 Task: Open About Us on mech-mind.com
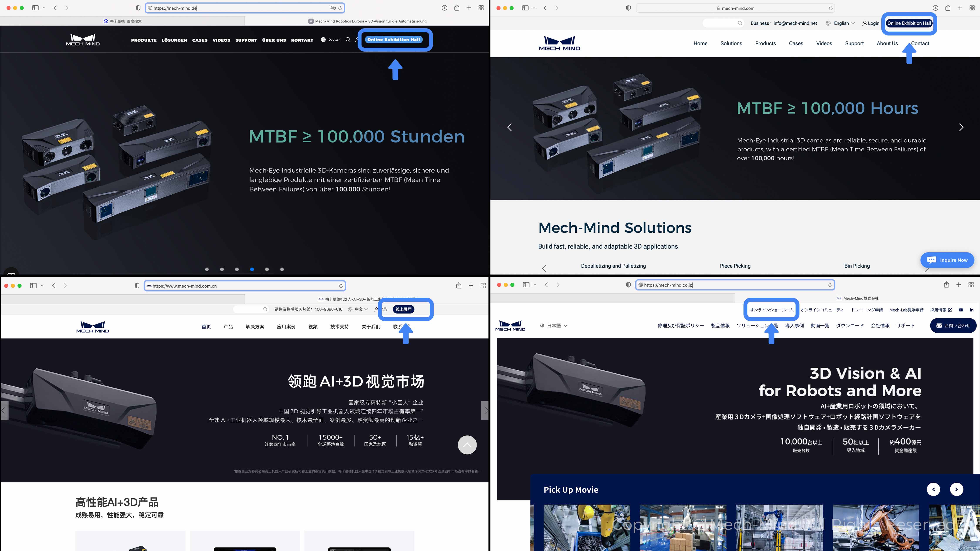point(887,43)
